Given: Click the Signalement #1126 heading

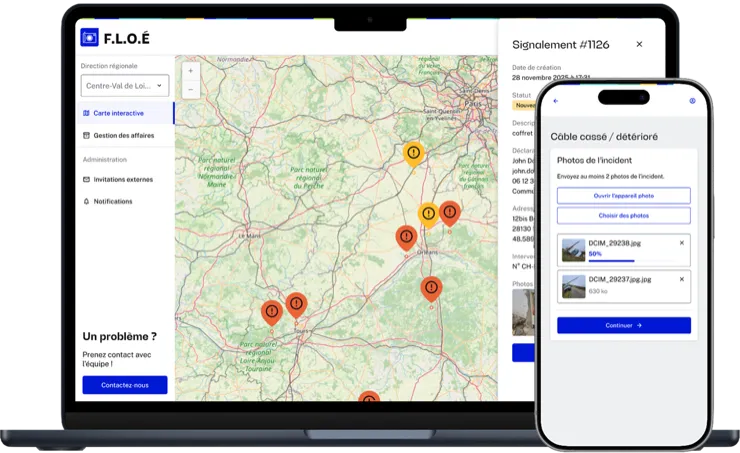Looking at the screenshot, I should (x=561, y=45).
